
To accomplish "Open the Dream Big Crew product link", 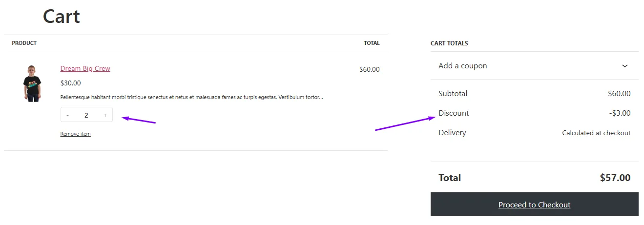I will click(x=85, y=69).
